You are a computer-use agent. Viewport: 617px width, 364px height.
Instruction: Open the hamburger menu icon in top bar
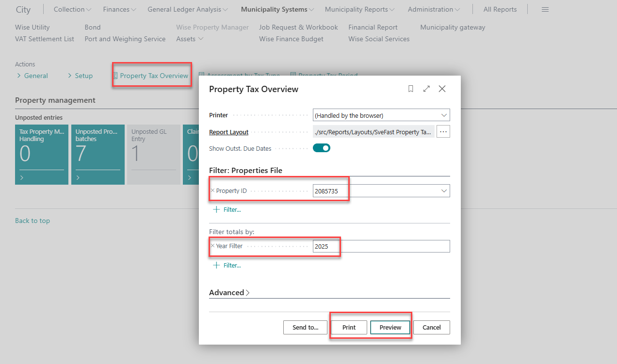545,9
